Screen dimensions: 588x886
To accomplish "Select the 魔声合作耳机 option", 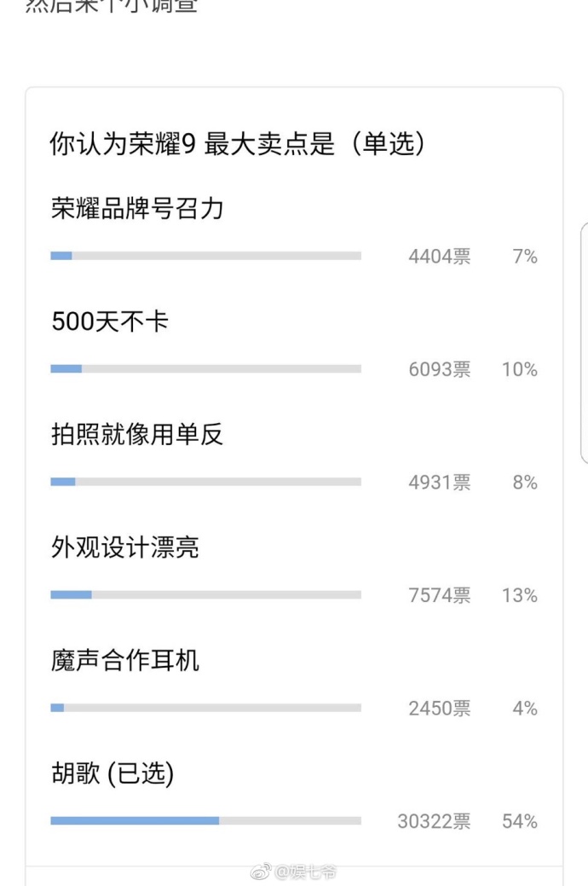I will pyautogui.click(x=124, y=661).
